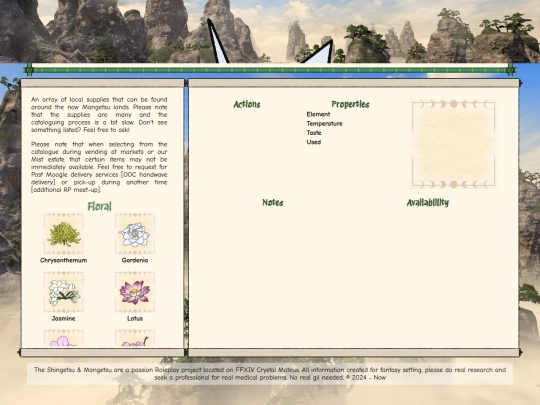Click the footer disclaimer text

(270, 374)
